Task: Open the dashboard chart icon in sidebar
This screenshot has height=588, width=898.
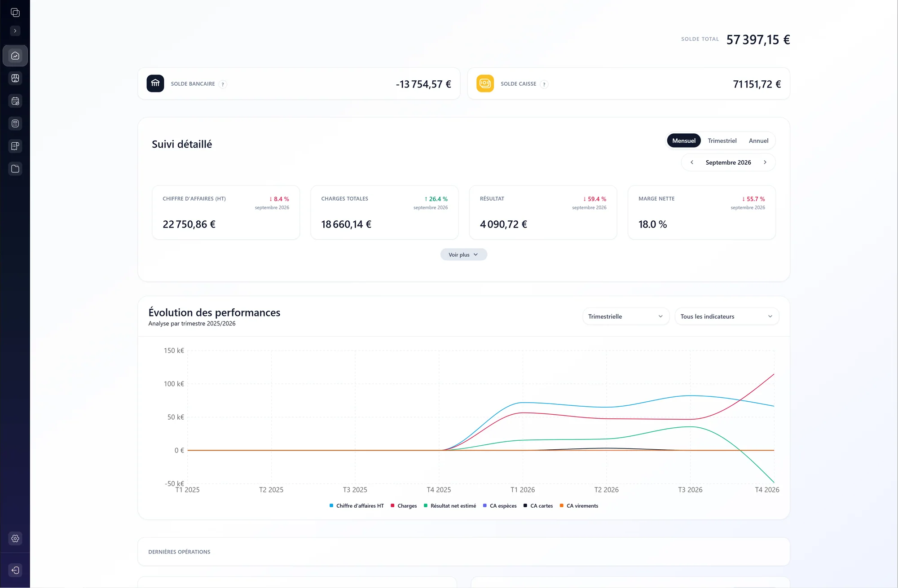Action: pyautogui.click(x=15, y=56)
